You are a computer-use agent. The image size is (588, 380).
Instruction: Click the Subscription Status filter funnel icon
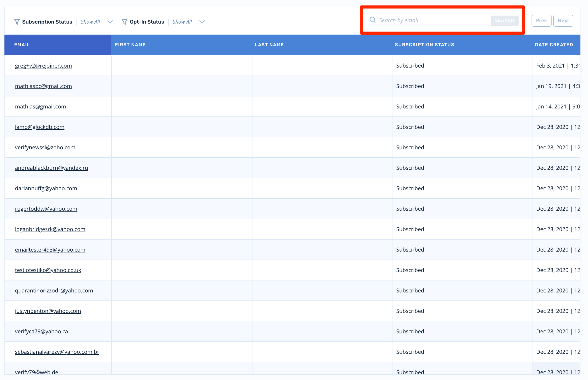17,22
